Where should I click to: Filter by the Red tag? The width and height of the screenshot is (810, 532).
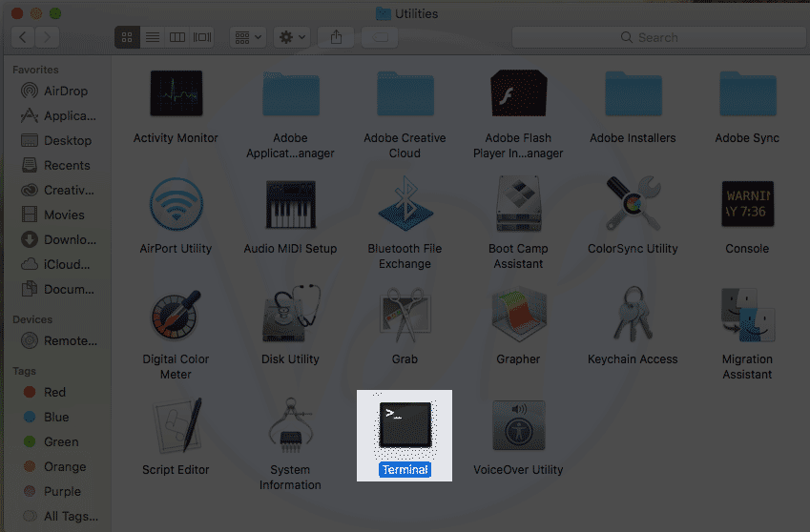[x=54, y=392]
